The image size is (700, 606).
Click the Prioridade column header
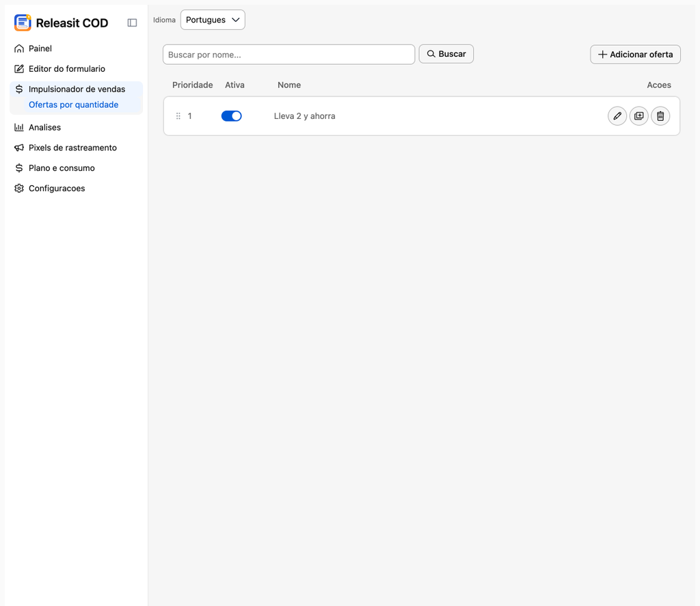(192, 85)
